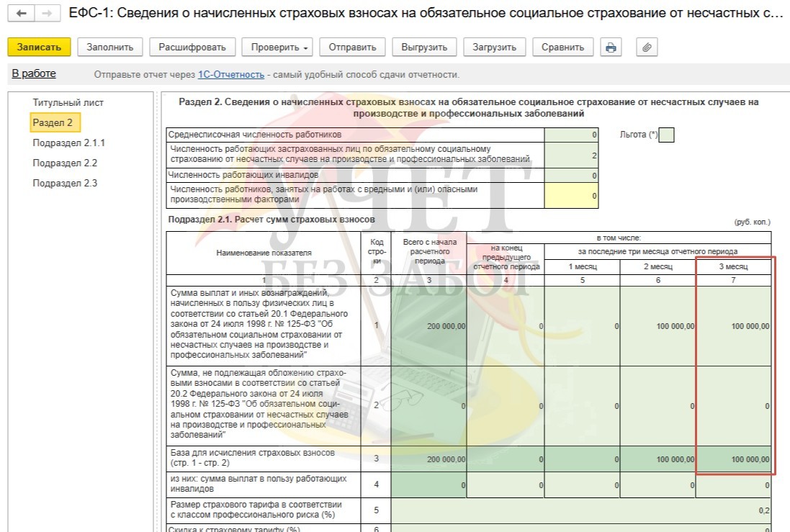Click the yellow hazardous-work employee count field
Viewport: 790px width, 532px height.
tap(571, 195)
